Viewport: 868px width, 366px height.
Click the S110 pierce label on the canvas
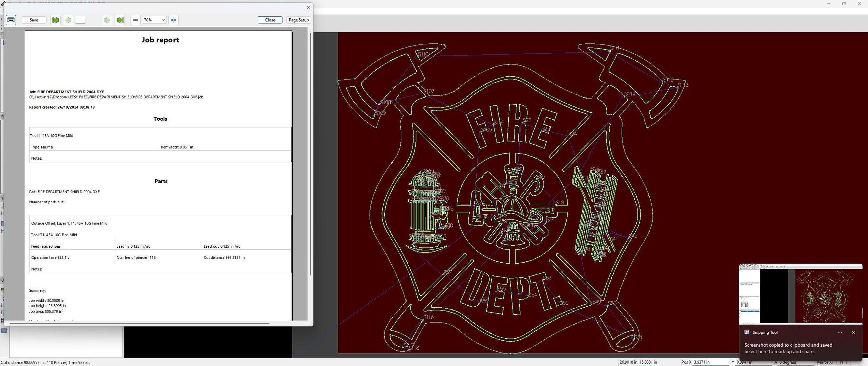tap(423, 54)
